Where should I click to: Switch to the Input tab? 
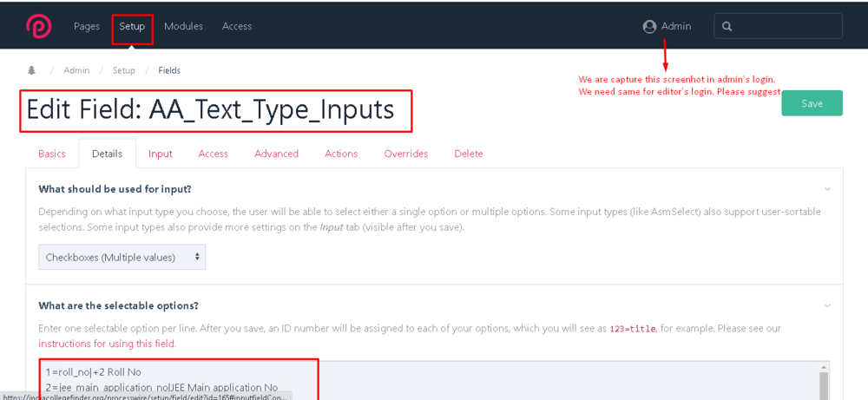pos(161,154)
